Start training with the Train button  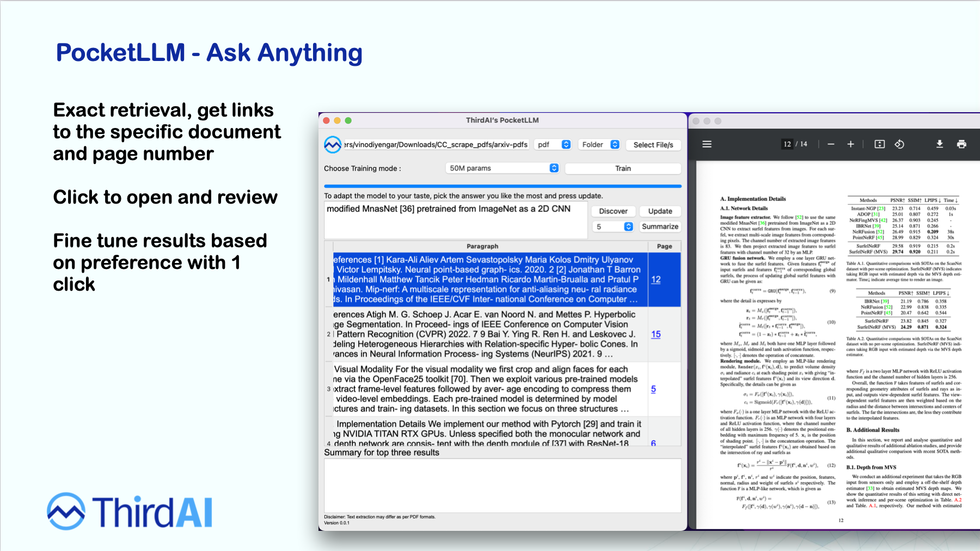tap(623, 168)
